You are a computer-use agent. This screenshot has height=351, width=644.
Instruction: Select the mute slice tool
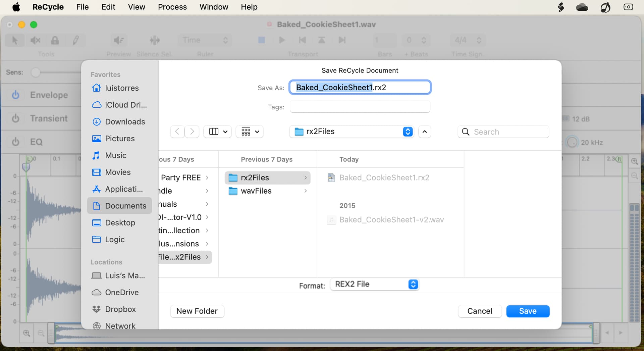pos(35,40)
